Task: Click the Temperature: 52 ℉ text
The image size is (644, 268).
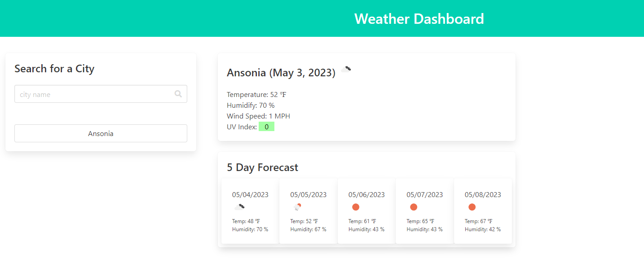Action: tap(256, 94)
